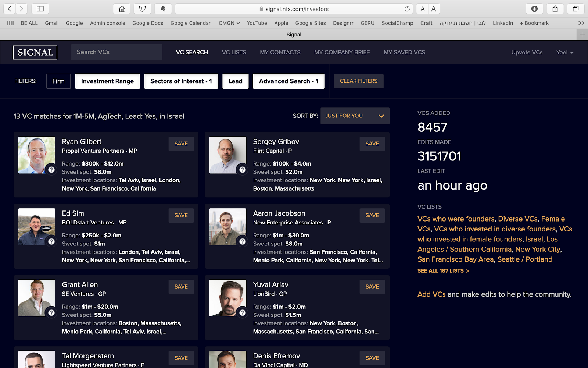Image resolution: width=588 pixels, height=368 pixels.
Task: Open Diverse VCs list link
Action: pos(518,219)
